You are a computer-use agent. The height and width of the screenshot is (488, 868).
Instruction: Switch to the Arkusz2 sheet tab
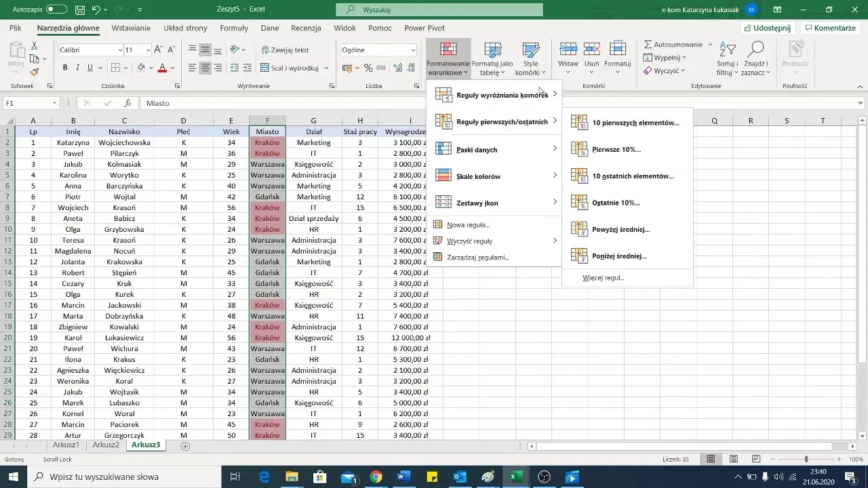coord(106,445)
